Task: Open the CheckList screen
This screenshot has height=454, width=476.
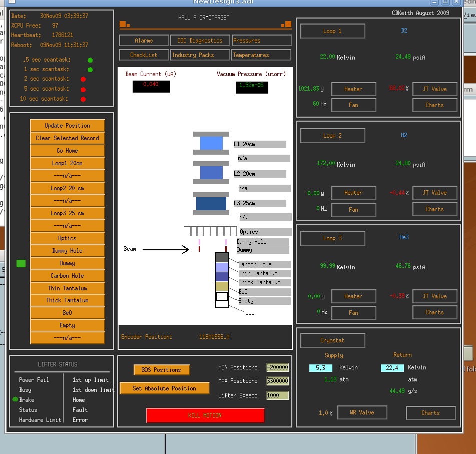Action: point(144,55)
